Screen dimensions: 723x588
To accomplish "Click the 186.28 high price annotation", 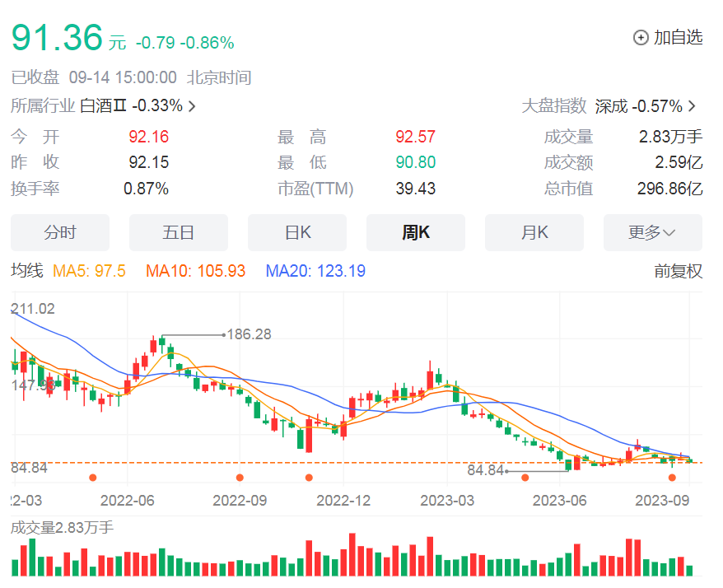I will (249, 334).
